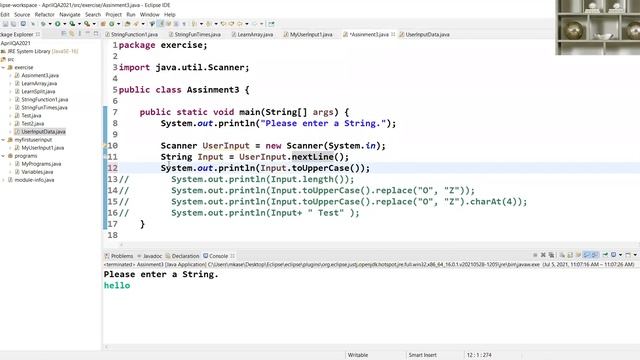Click the green Run button in toolbar
The height and width of the screenshot is (360, 640).
(58, 24)
